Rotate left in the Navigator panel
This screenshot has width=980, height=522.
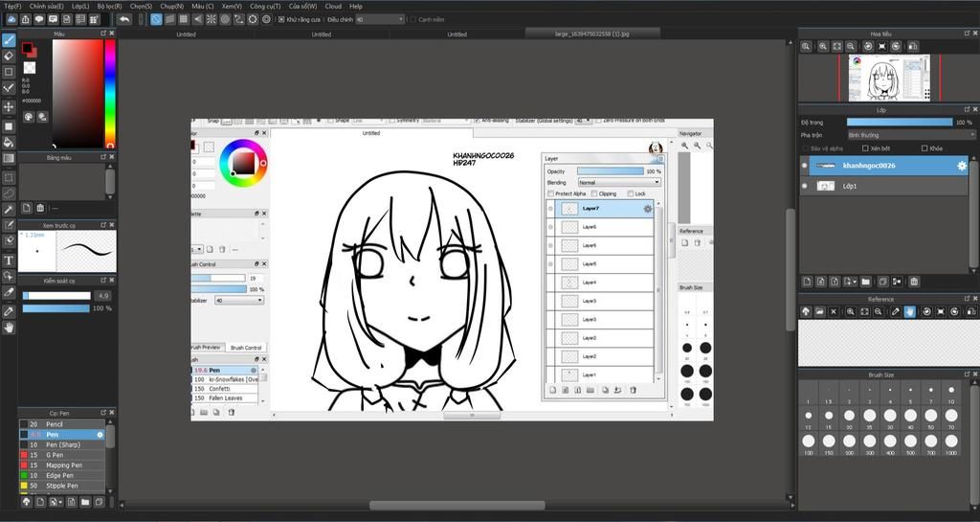(x=867, y=46)
